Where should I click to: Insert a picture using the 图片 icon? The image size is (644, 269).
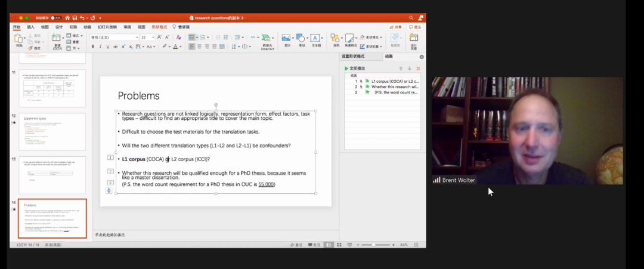(x=287, y=39)
